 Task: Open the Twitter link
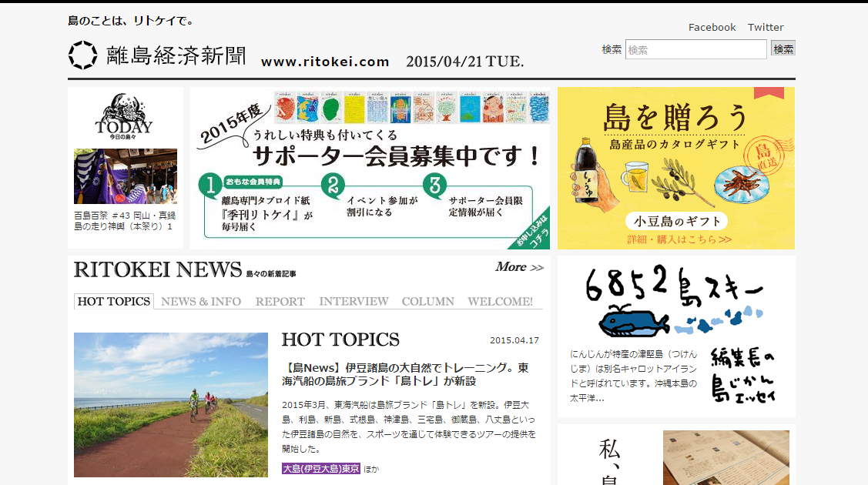[766, 27]
